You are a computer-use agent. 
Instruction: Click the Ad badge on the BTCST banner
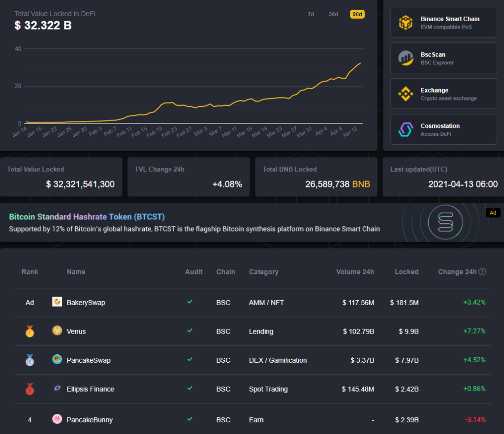[493, 213]
